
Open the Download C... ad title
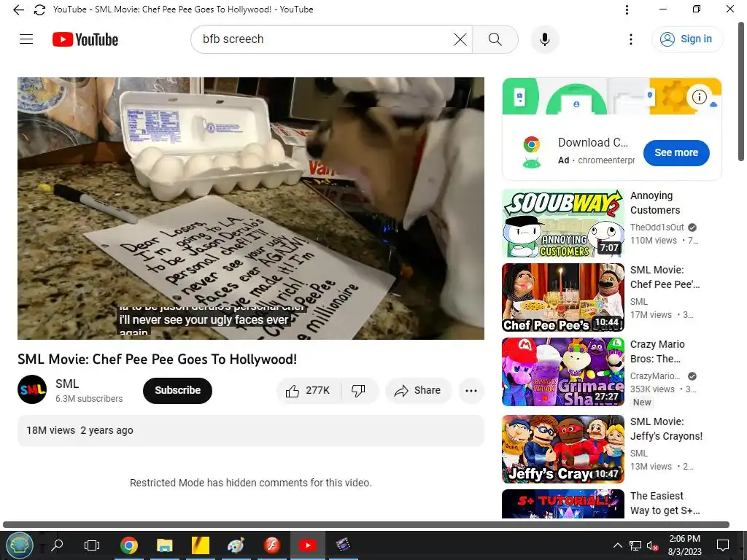click(x=593, y=142)
